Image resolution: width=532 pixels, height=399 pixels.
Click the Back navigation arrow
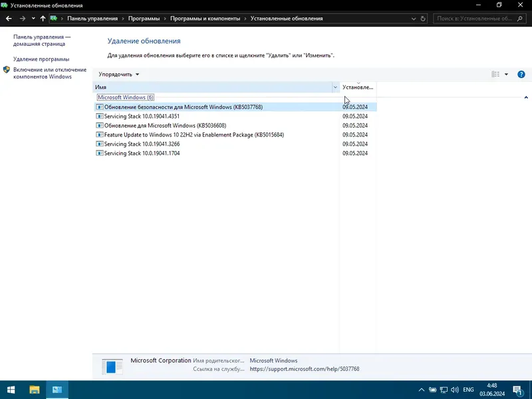pos(8,18)
